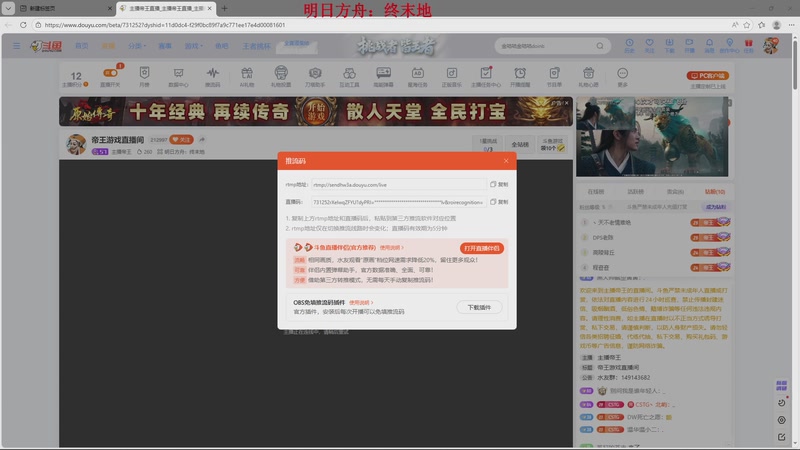
Task: Click the orange 关注 follow button
Action: click(x=181, y=139)
